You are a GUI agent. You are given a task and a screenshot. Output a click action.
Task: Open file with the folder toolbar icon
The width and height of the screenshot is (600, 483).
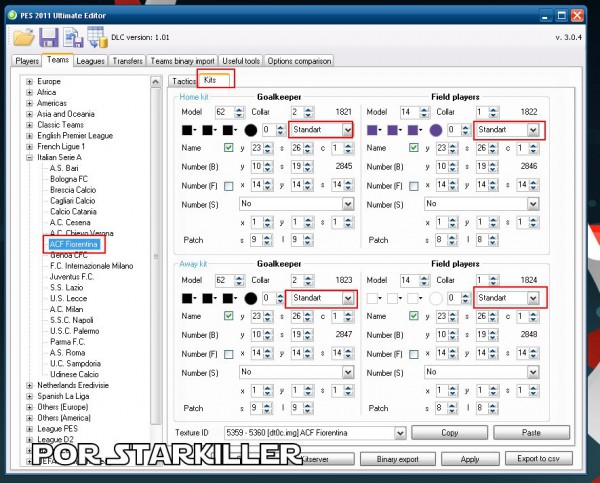(x=24, y=38)
